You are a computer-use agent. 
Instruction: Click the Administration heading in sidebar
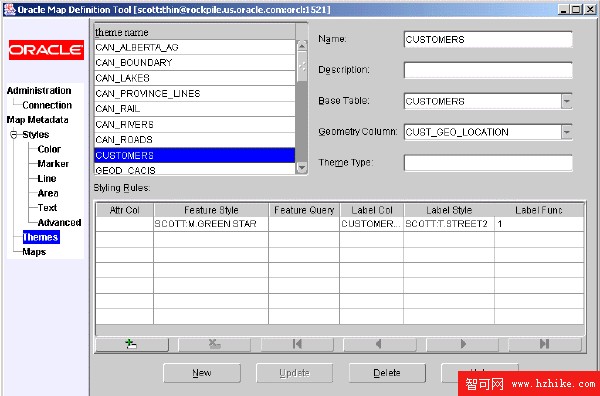[x=39, y=91]
